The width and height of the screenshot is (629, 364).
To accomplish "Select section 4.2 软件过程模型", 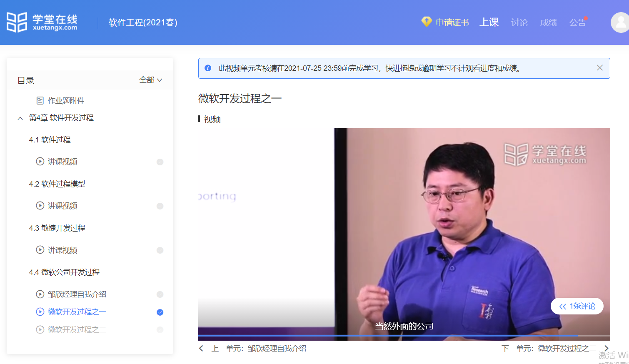I will coord(57,184).
